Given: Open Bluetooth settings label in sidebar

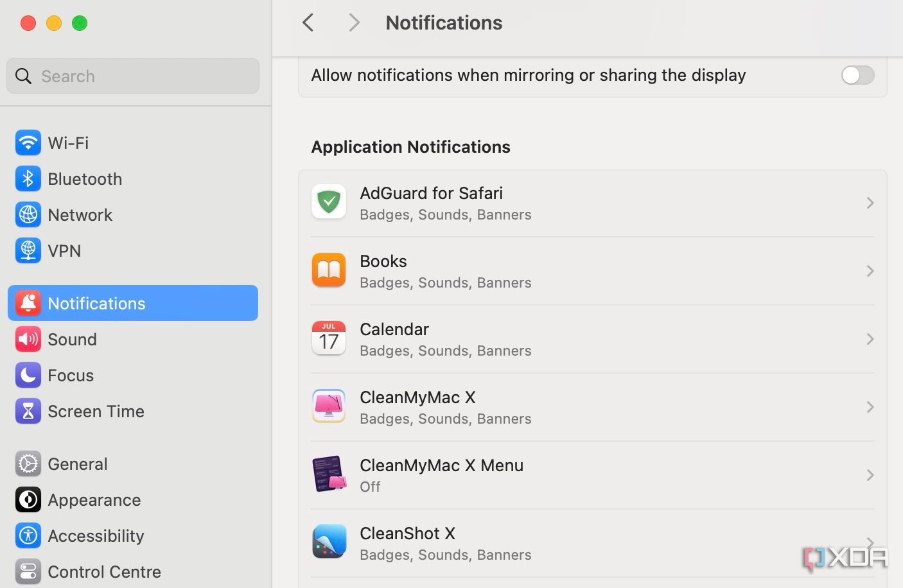Looking at the screenshot, I should point(85,178).
